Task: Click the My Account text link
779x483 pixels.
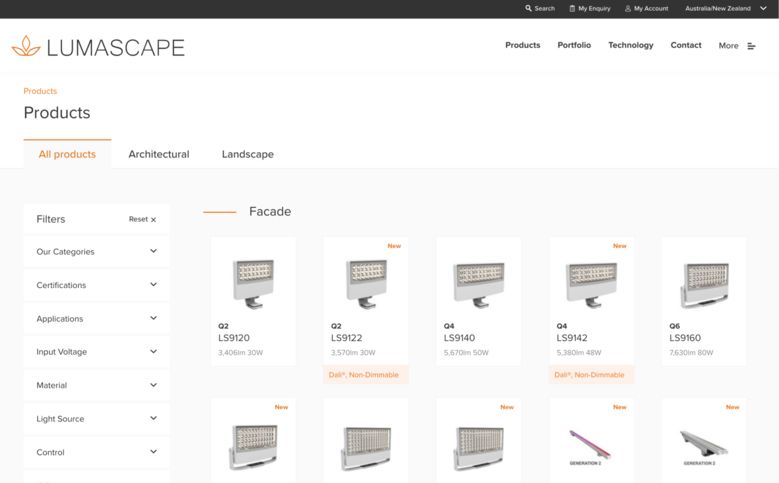Action: (651, 8)
